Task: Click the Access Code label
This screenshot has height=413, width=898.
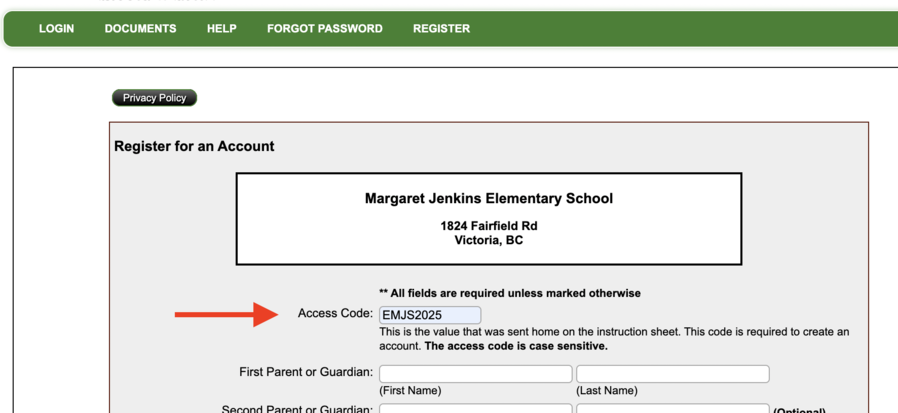Action: click(336, 314)
